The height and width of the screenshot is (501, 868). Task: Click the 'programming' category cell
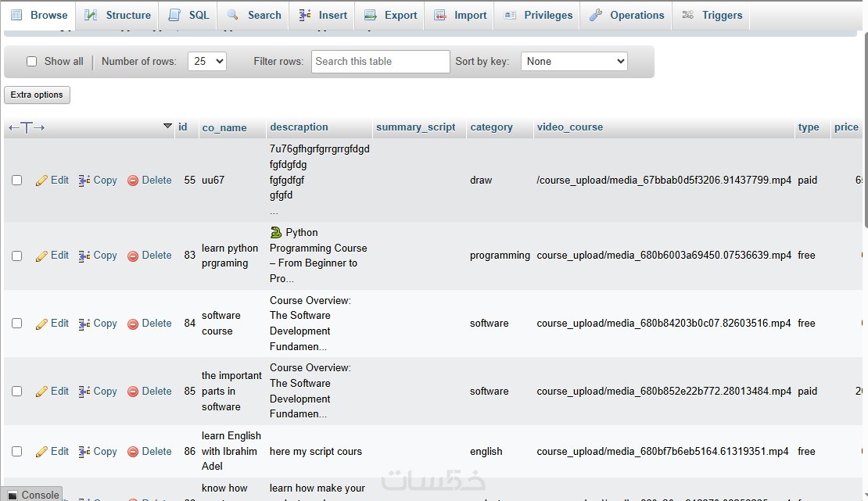(500, 256)
